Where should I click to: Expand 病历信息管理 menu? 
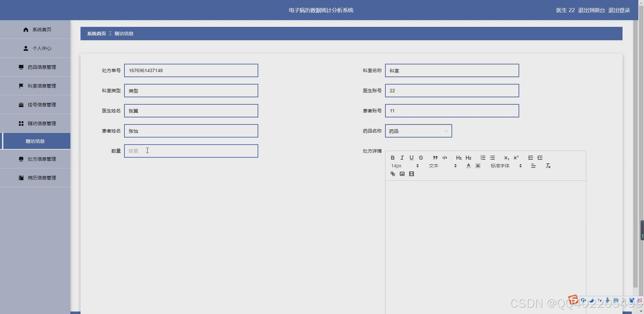35,178
